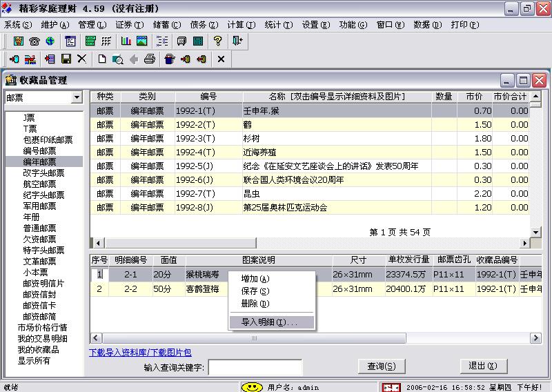Screen dimensions: 552x392
Task: Click the telephone icon in toolbar
Action: 34,41
